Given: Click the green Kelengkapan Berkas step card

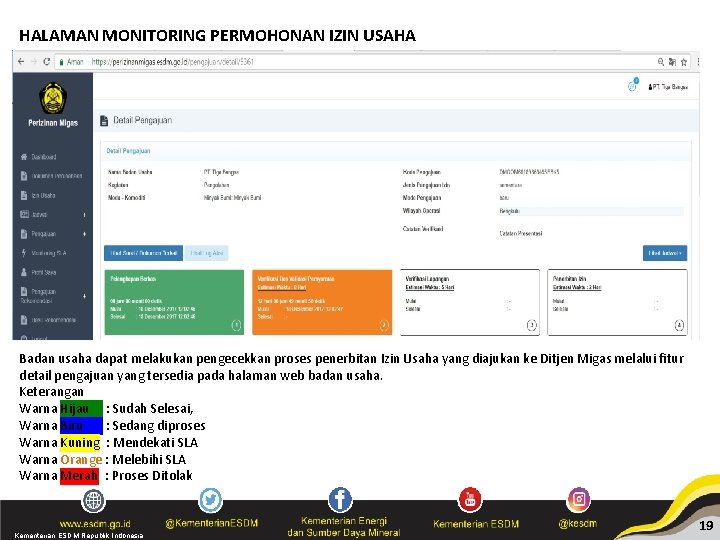Looking at the screenshot, I should pyautogui.click(x=174, y=302).
